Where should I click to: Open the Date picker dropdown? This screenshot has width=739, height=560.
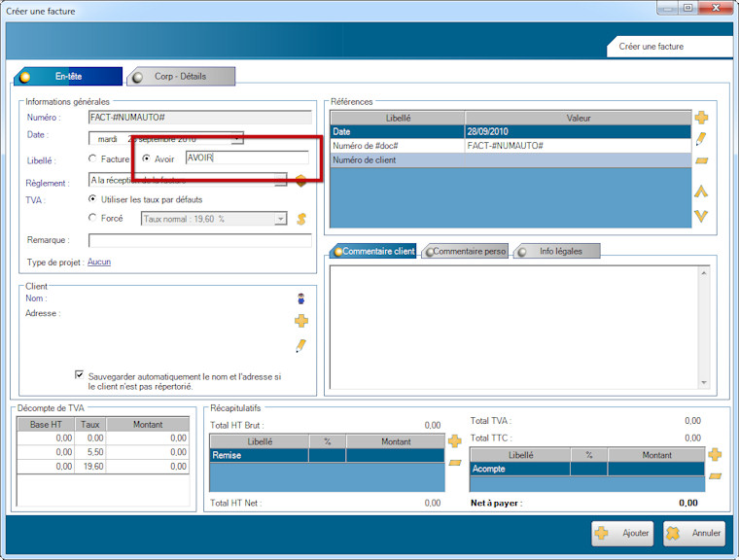coord(236,138)
